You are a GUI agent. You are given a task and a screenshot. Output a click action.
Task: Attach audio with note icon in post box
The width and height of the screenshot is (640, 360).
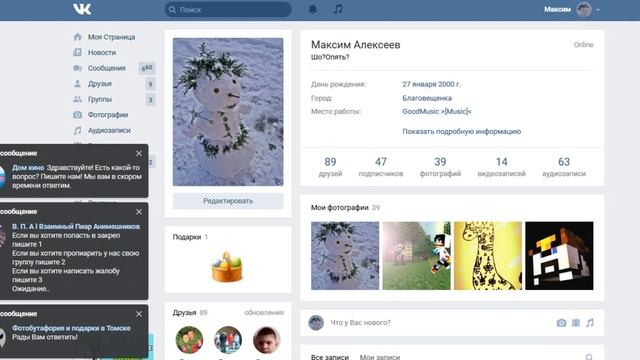pyautogui.click(x=590, y=323)
